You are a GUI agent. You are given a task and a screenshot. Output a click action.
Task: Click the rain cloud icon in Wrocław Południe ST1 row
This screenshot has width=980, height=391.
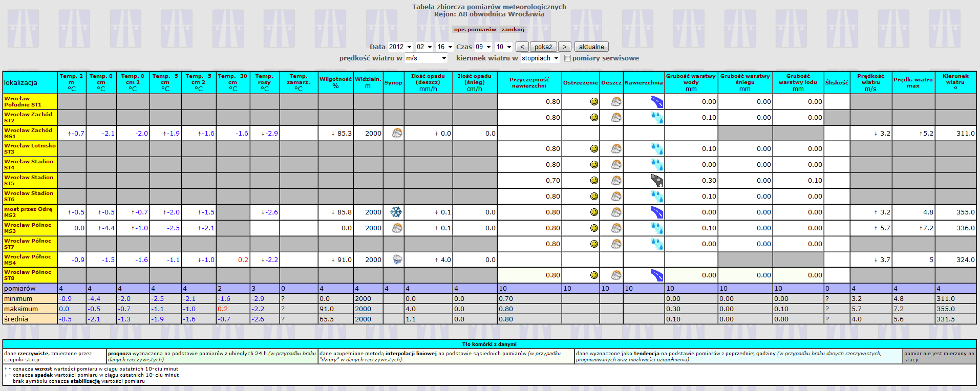pyautogui.click(x=616, y=101)
